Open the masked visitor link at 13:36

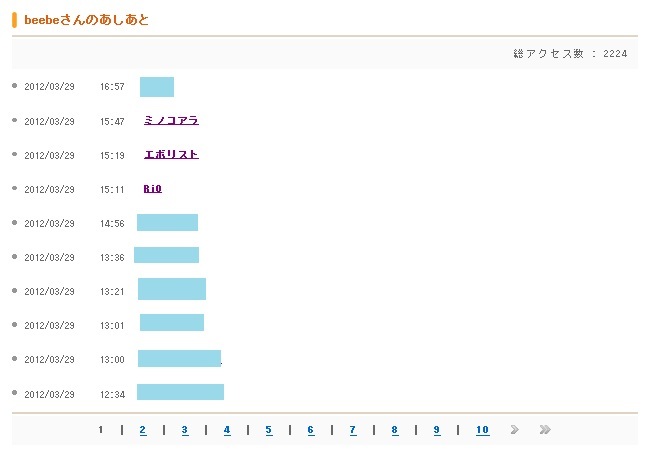(167, 256)
